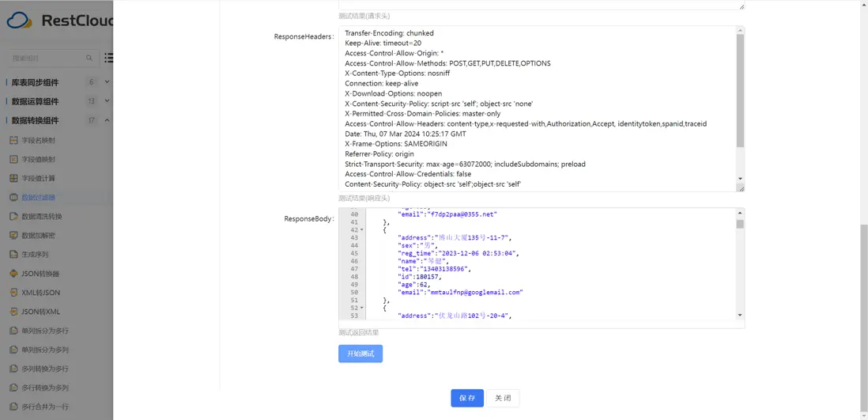Click the 生成序列 component icon
The height and width of the screenshot is (420, 868).
[x=13, y=255]
